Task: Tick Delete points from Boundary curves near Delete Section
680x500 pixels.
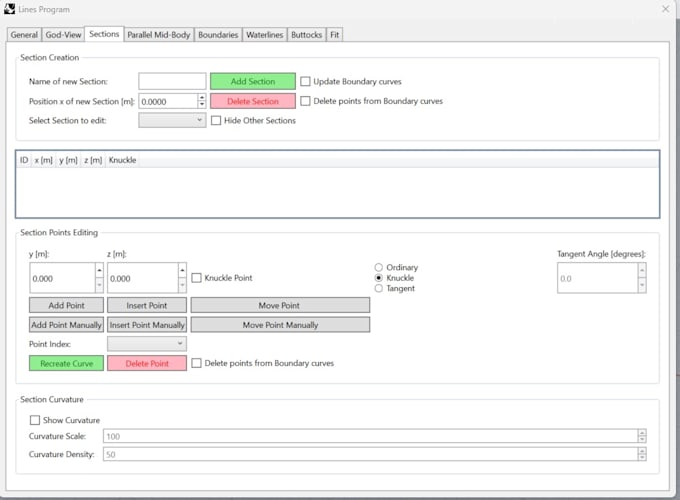Action: coord(305,101)
